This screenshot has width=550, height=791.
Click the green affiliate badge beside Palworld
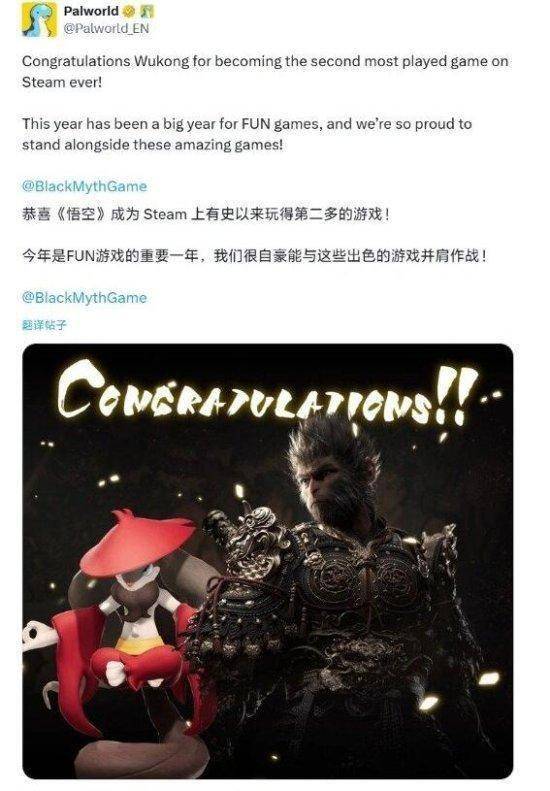tap(146, 11)
